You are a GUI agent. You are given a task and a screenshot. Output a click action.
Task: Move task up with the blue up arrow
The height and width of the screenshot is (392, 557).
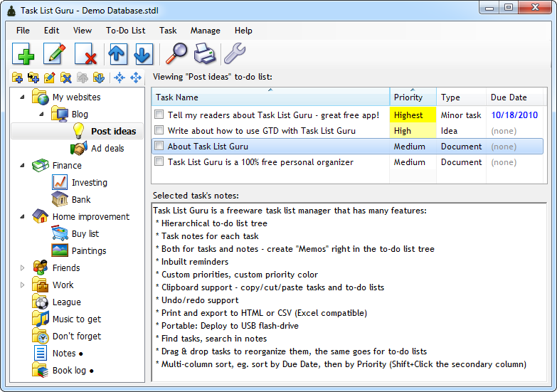coord(117,54)
